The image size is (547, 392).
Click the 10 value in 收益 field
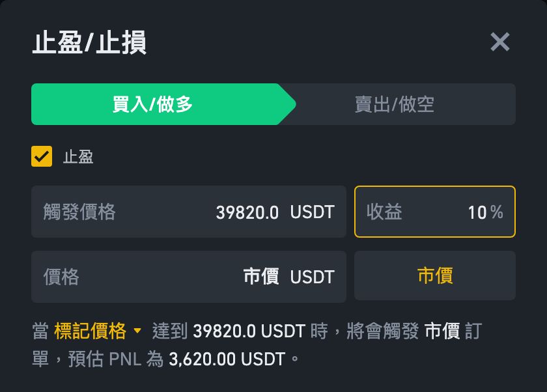click(x=477, y=212)
